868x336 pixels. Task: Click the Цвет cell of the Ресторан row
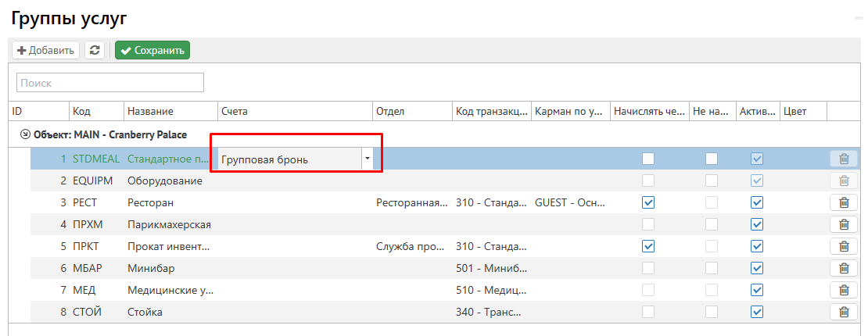coord(803,202)
